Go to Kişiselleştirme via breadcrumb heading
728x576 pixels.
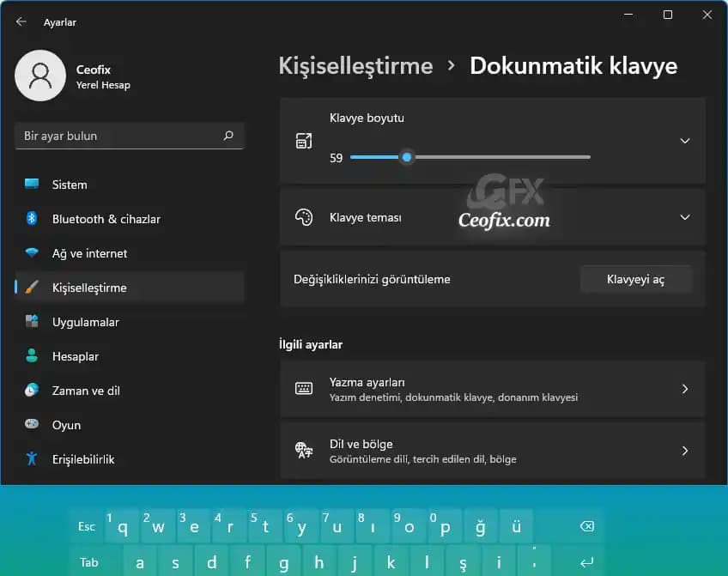(x=355, y=66)
